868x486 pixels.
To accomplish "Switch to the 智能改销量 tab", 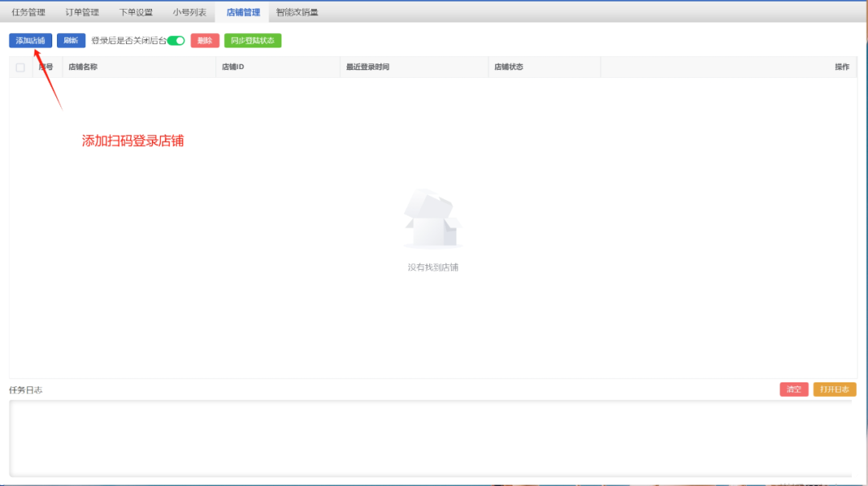I will (x=297, y=12).
